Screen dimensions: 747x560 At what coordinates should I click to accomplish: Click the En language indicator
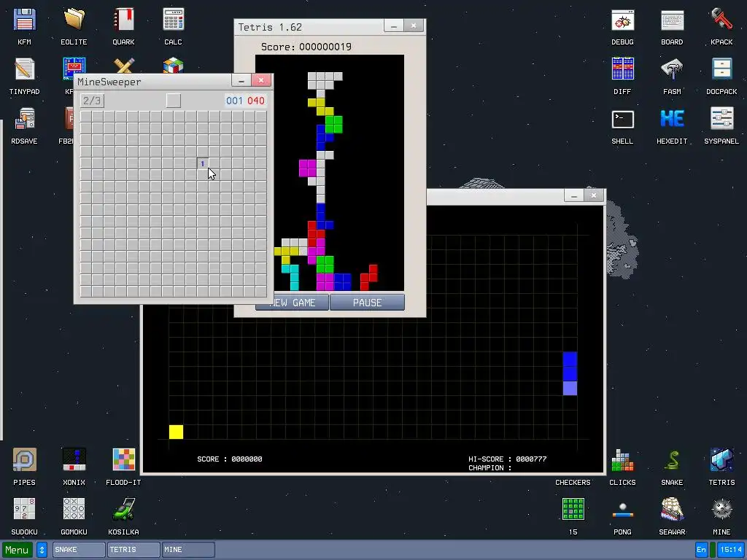pyautogui.click(x=701, y=550)
